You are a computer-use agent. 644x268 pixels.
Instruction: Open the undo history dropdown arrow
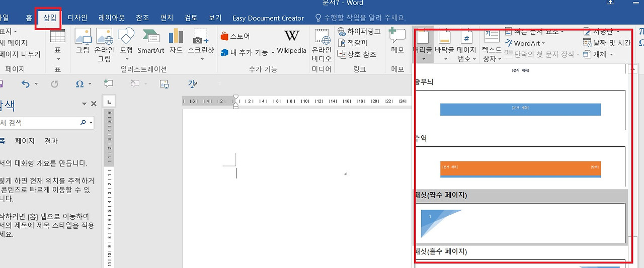(35, 84)
